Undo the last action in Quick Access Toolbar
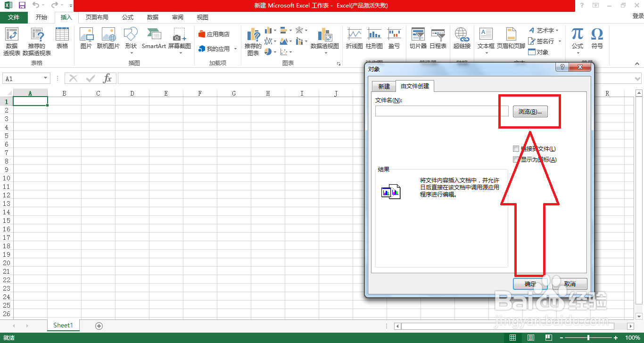The image size is (644, 343). (x=36, y=5)
